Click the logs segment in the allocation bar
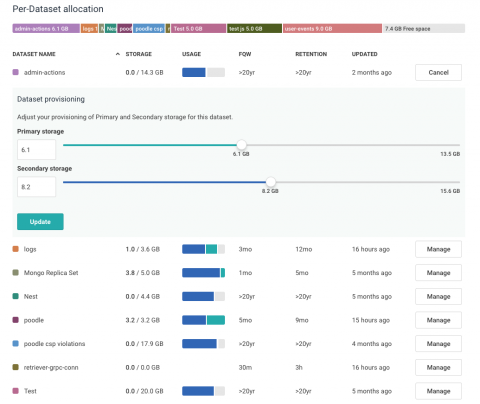This screenshot has height=404, width=480. [89, 29]
